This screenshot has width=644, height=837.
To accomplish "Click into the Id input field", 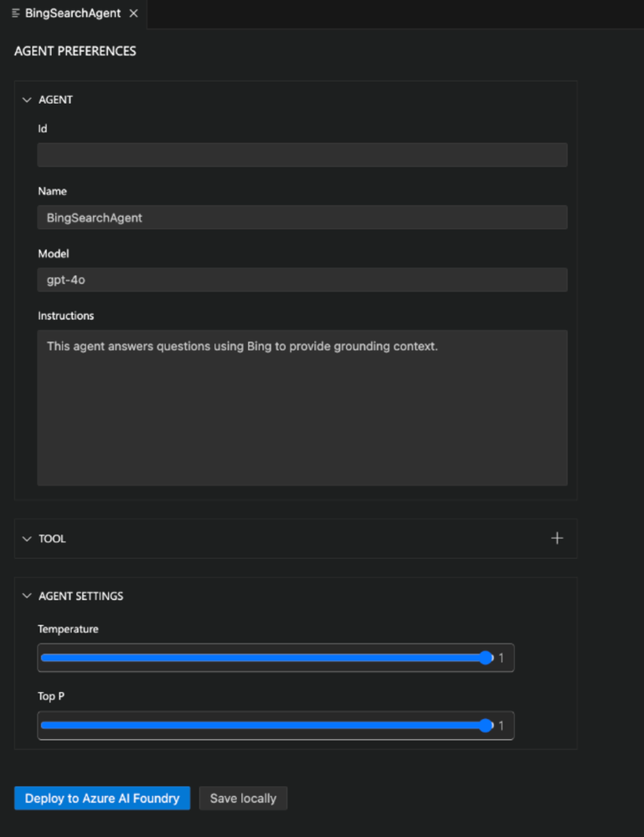I will pyautogui.click(x=302, y=155).
